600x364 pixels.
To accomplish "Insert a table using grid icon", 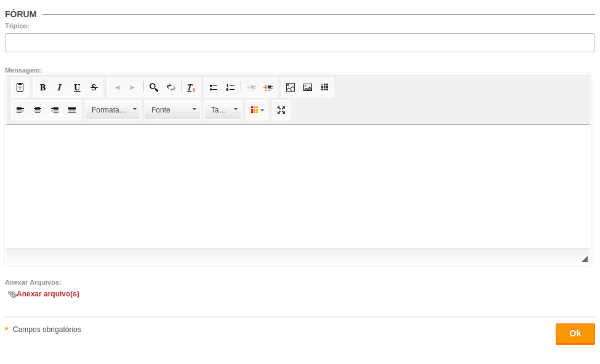I will [x=324, y=87].
